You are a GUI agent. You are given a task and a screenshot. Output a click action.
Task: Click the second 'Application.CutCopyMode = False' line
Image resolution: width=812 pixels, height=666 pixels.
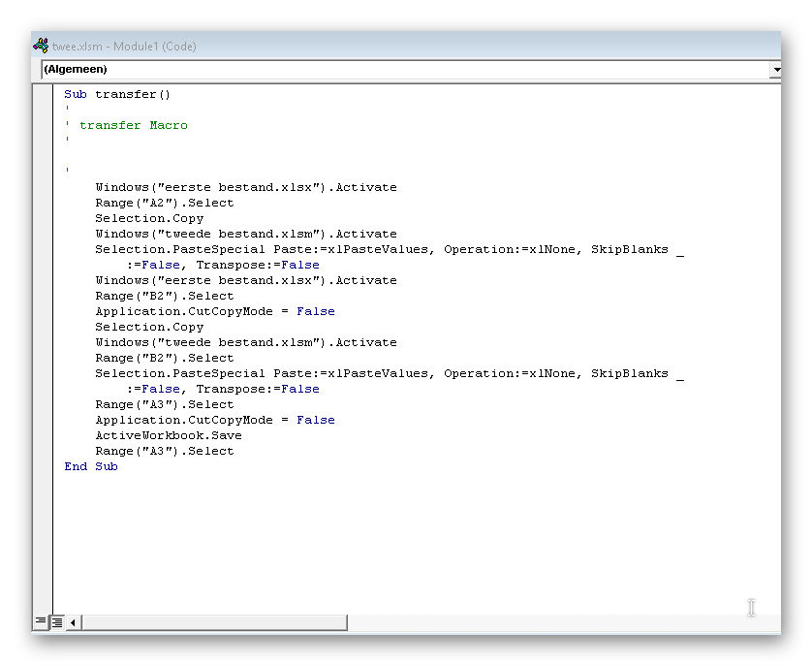pyautogui.click(x=215, y=421)
